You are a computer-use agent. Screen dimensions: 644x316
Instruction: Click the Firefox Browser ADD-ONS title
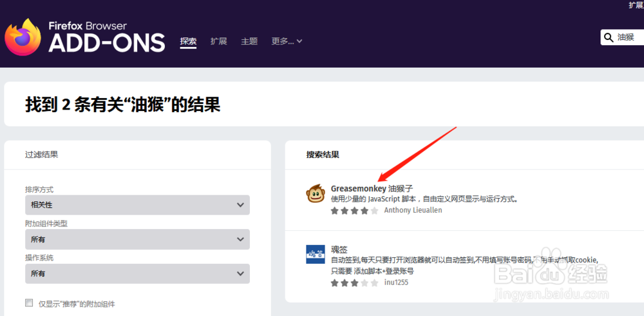107,37
